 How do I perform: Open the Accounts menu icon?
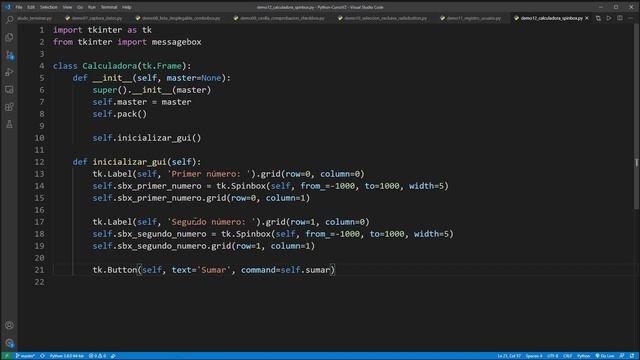point(9,325)
